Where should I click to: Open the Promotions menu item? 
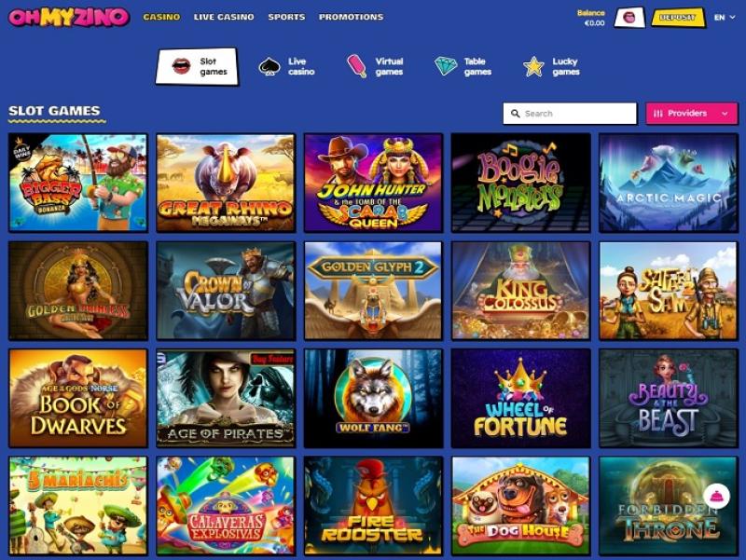(352, 17)
